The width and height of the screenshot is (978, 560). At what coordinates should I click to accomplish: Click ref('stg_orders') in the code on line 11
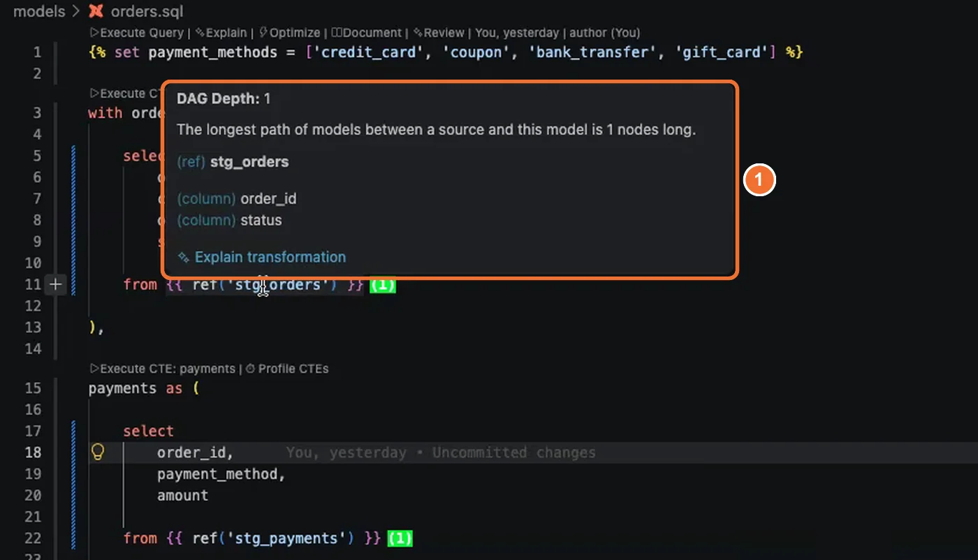[x=265, y=284]
